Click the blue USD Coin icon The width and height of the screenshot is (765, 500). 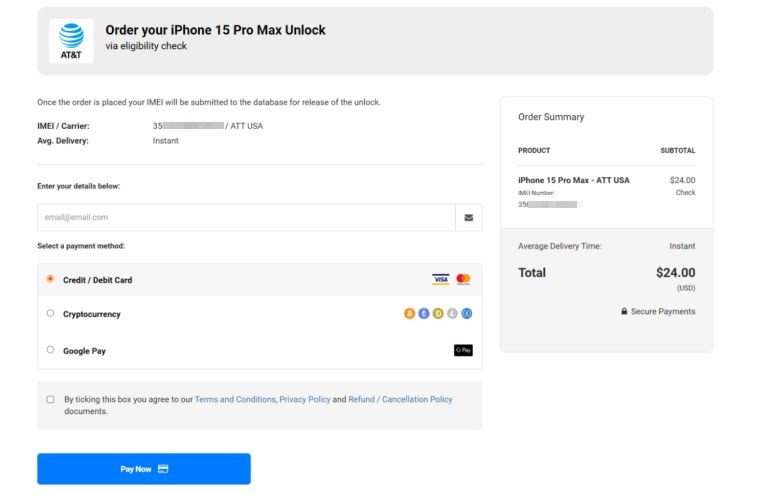[467, 314]
